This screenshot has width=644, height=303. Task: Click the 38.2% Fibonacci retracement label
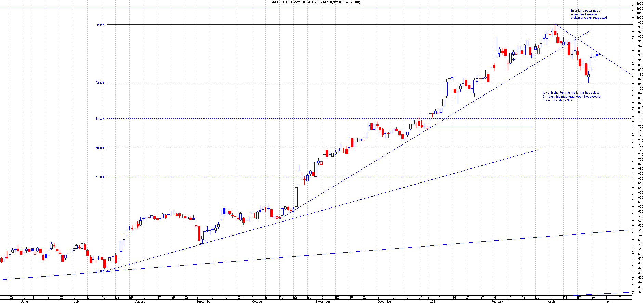[100, 119]
